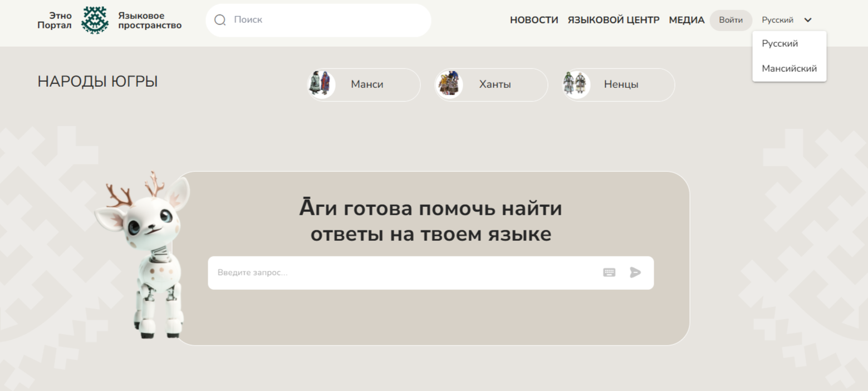Click the Mansi people costume icon
This screenshot has width=868, height=391.
[x=321, y=84]
